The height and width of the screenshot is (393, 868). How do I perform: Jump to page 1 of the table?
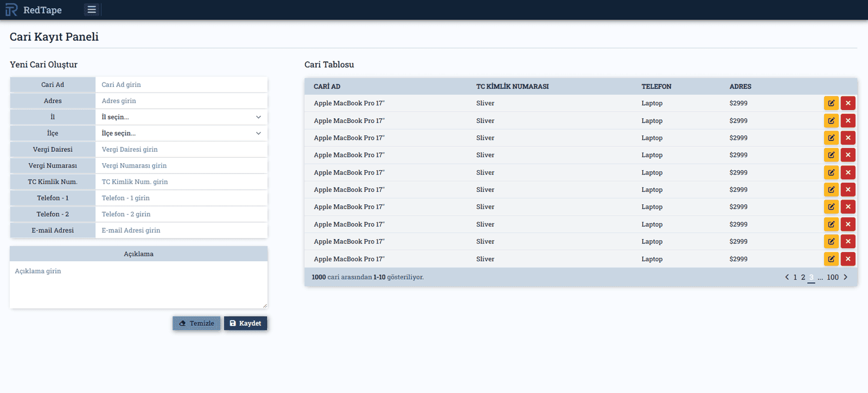coord(795,277)
